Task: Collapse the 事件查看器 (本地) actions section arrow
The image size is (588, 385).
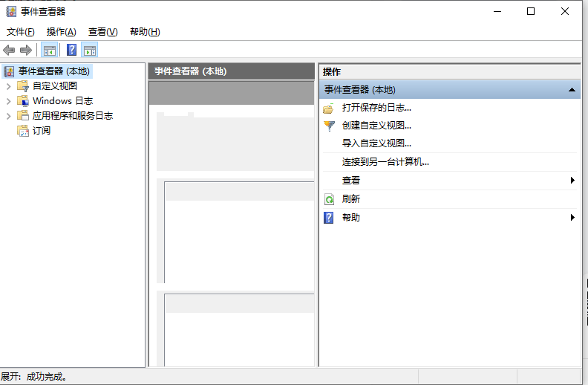Action: tap(572, 90)
